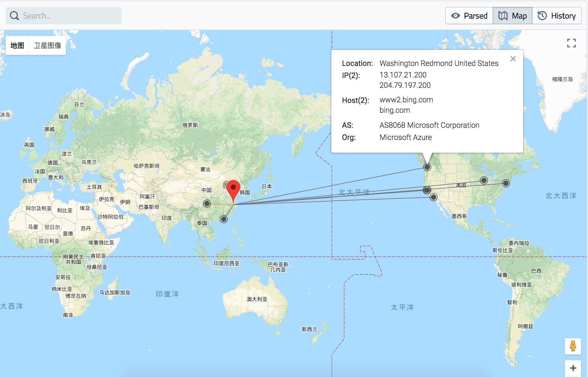The image size is (588, 377).
Task: Click the search magnifier icon
Action: (14, 16)
